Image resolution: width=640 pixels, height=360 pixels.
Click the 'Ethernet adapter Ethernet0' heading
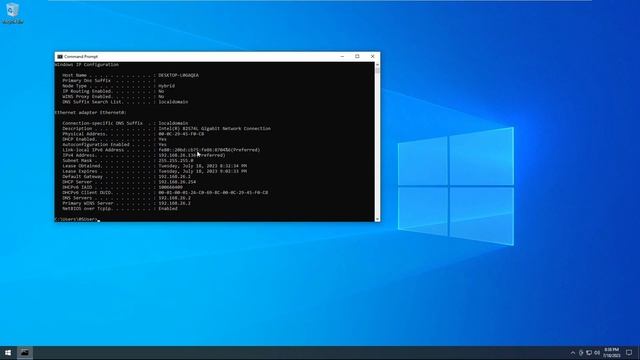tap(91, 112)
